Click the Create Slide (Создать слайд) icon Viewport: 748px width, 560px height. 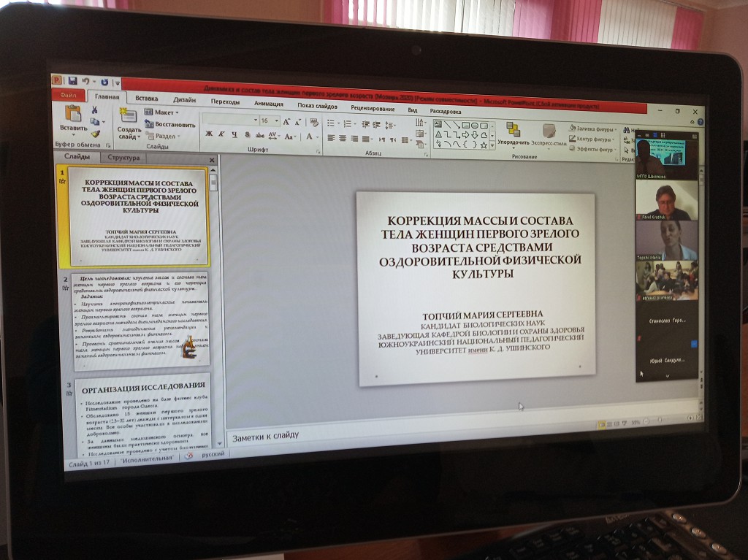pyautogui.click(x=129, y=118)
